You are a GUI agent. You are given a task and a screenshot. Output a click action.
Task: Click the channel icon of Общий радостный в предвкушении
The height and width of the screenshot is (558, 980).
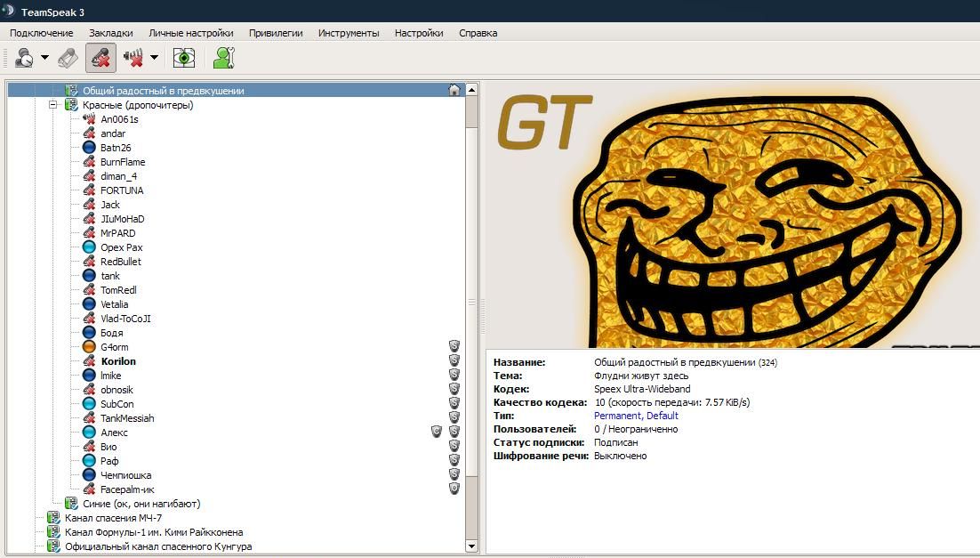pos(72,91)
